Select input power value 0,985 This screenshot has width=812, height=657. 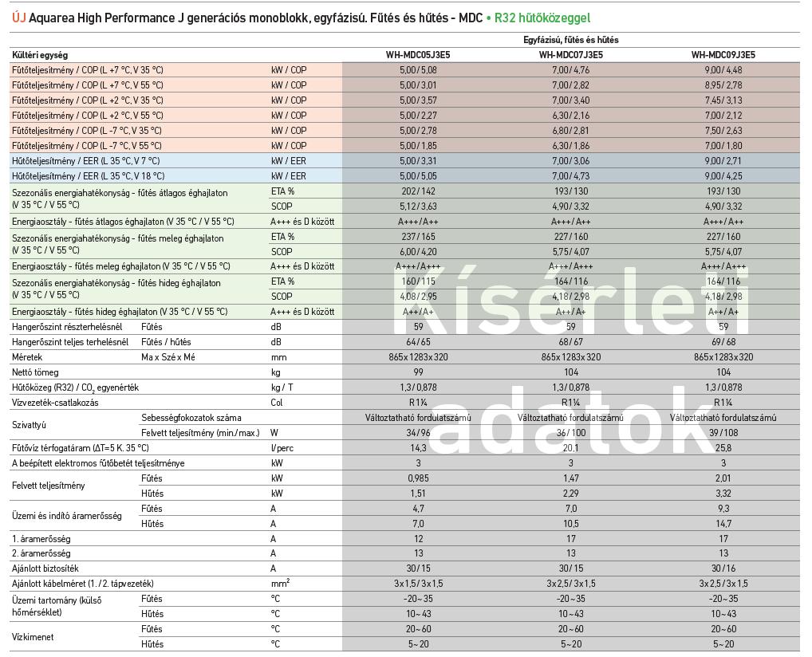pos(418,478)
